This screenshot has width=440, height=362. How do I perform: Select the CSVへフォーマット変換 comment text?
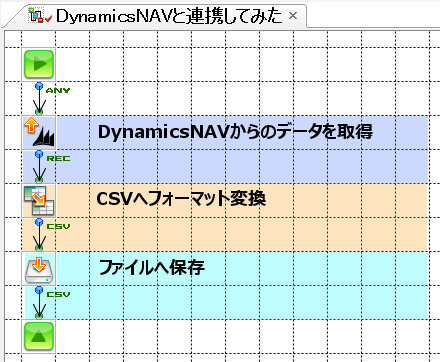(181, 199)
